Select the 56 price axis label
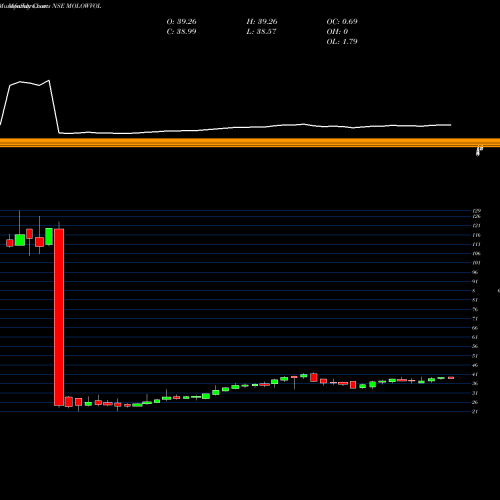This screenshot has height=500, width=500. (475, 346)
